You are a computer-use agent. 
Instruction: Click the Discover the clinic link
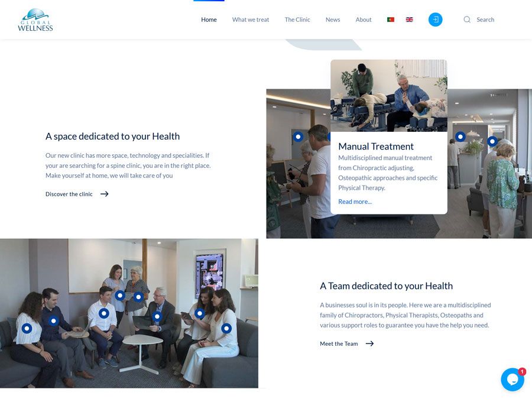pos(69,194)
